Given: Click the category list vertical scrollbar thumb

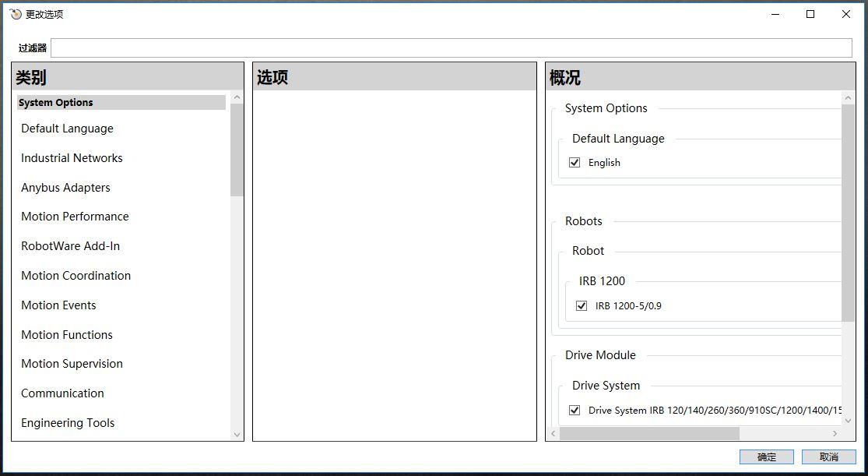Looking at the screenshot, I should [237, 150].
